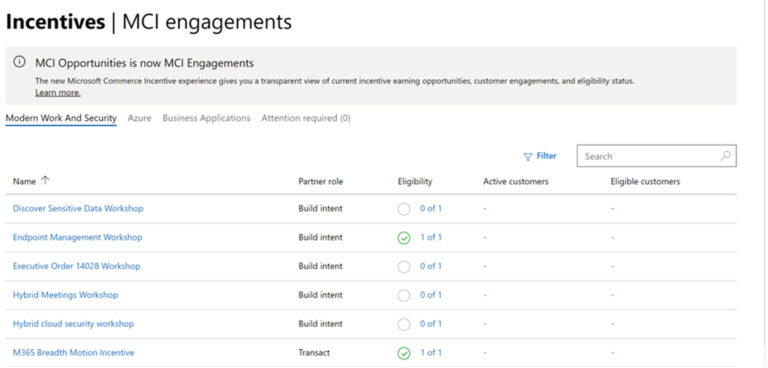Click the magnifier icon in Search box
This screenshot has height=368, width=768.
tap(725, 156)
